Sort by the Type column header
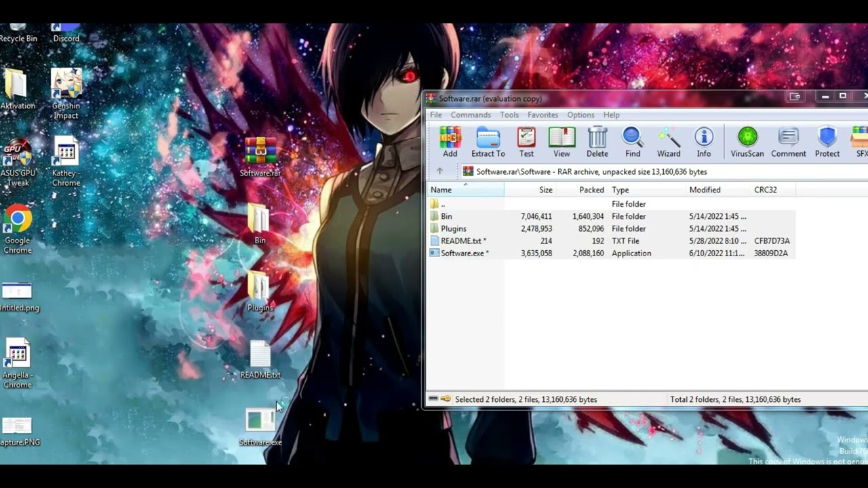This screenshot has width=868, height=488. coord(646,190)
